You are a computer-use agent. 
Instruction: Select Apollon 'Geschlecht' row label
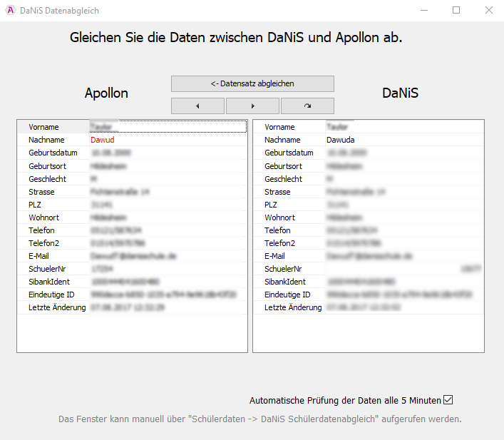[x=47, y=179]
